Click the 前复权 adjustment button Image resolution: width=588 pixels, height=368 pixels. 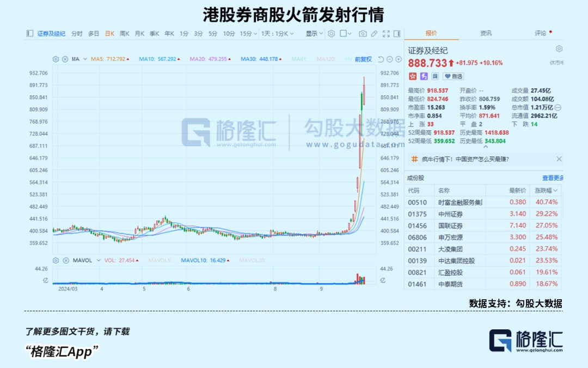click(x=363, y=59)
